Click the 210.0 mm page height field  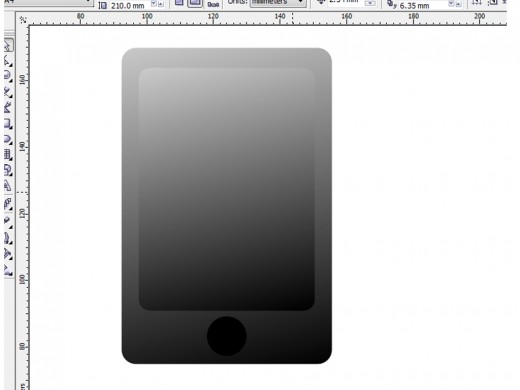[x=128, y=5]
